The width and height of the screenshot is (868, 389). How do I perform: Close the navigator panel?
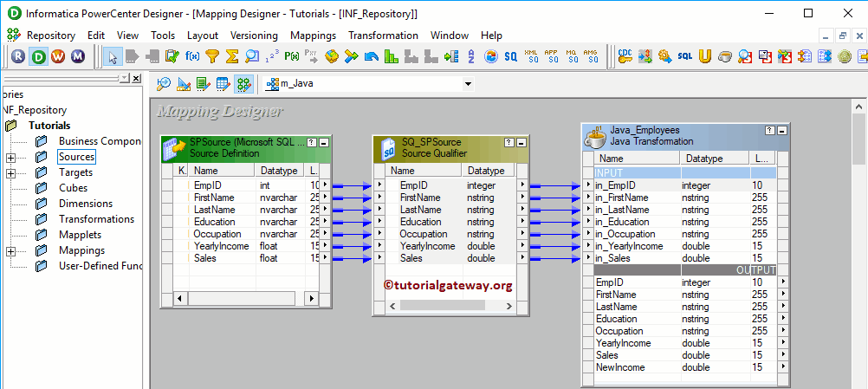[x=136, y=78]
